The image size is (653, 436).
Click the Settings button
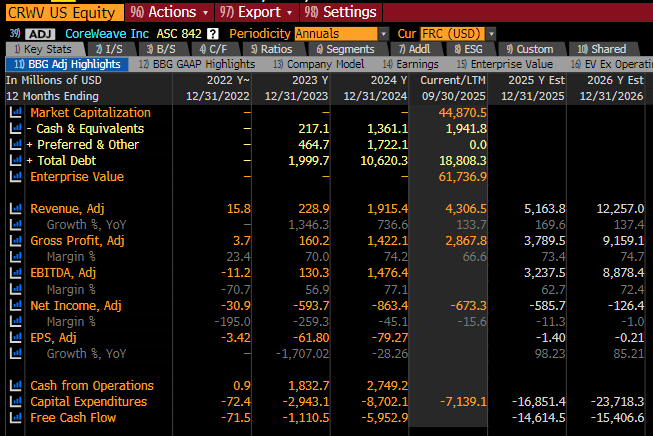click(x=341, y=12)
